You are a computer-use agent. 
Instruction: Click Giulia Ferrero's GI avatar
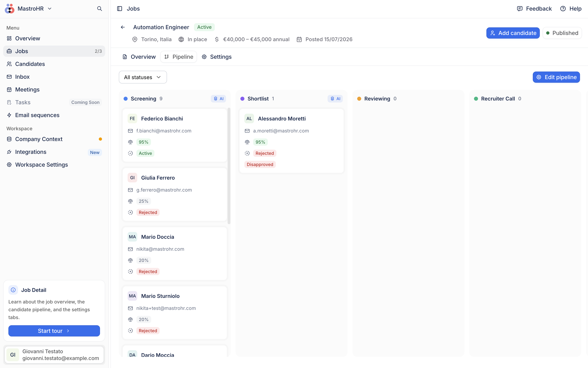click(132, 178)
